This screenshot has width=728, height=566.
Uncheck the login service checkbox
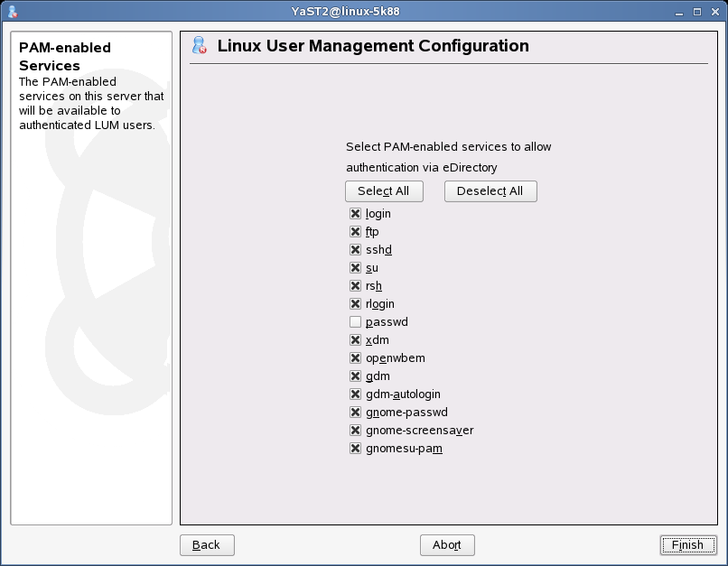point(355,214)
